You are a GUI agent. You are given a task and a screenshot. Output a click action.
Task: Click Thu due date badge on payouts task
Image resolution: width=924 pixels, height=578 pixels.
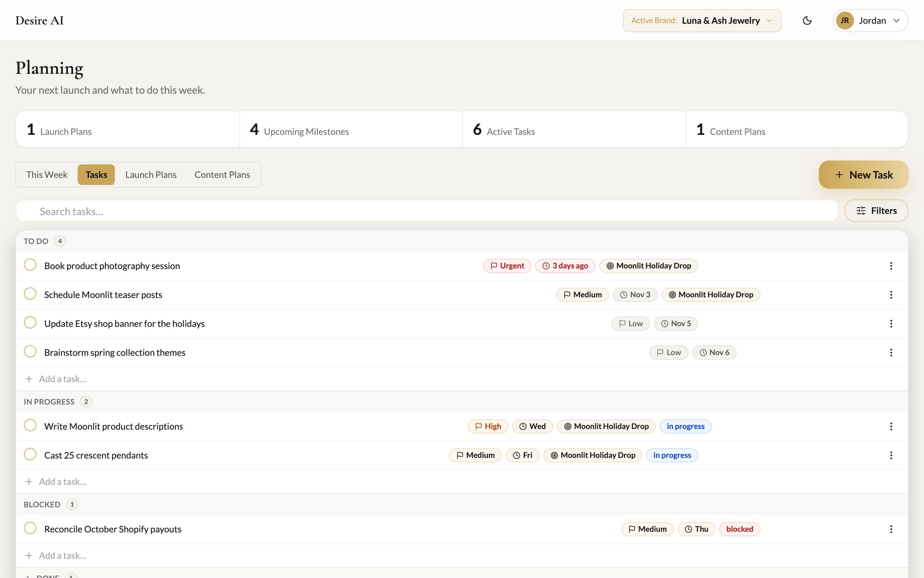click(x=696, y=529)
